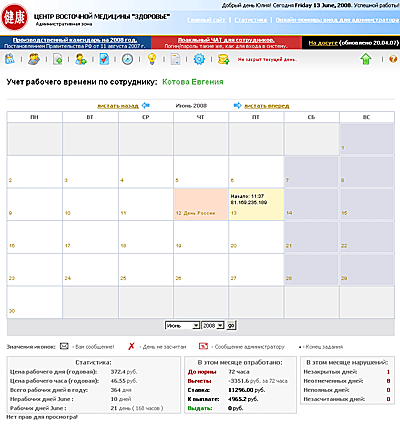Open help with the orange question mark

coord(393,59)
